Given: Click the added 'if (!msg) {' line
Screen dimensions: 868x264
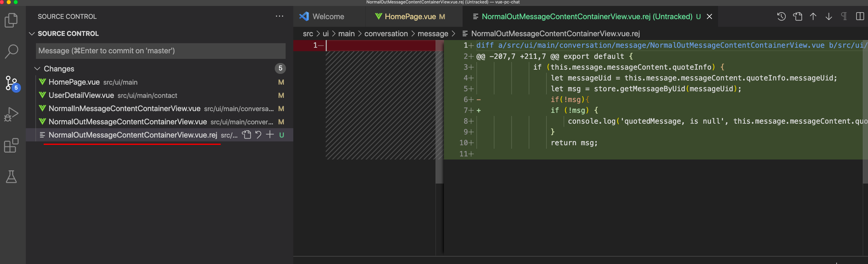Looking at the screenshot, I should click(x=574, y=110).
